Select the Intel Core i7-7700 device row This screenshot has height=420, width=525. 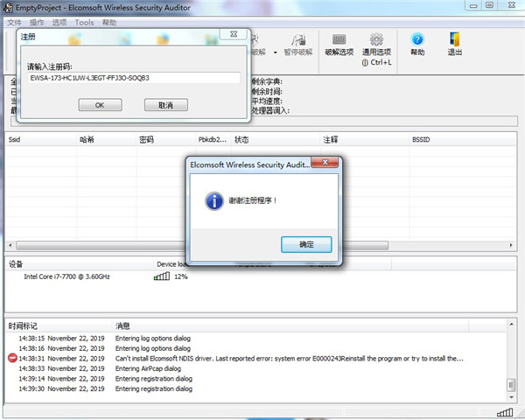click(67, 276)
